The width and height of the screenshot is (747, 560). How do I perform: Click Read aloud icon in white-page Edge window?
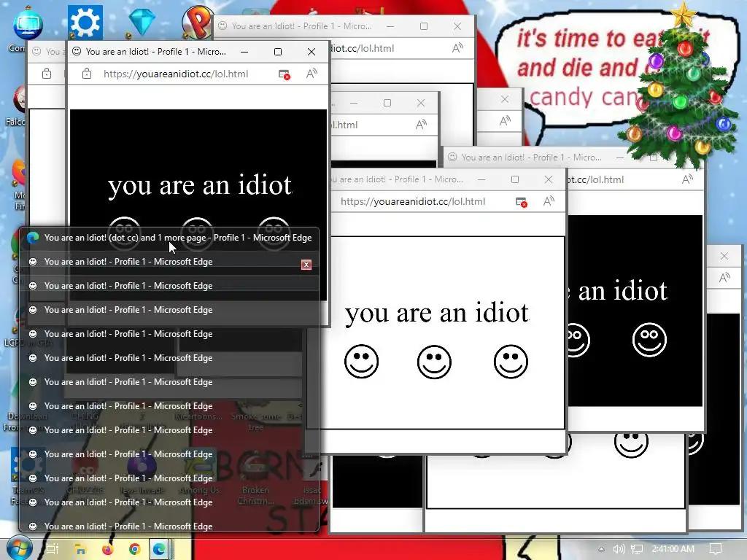[549, 201]
